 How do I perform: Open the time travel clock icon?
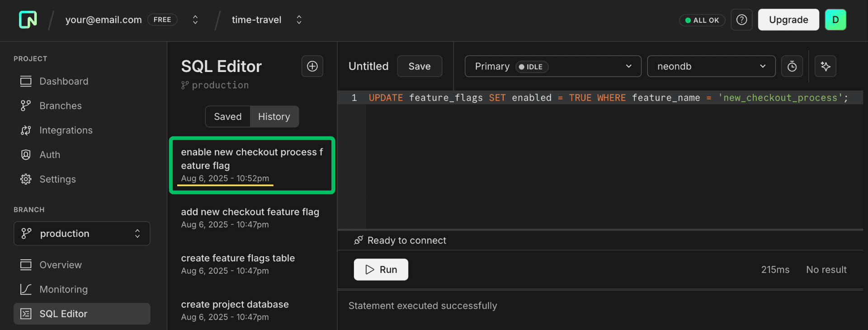792,66
